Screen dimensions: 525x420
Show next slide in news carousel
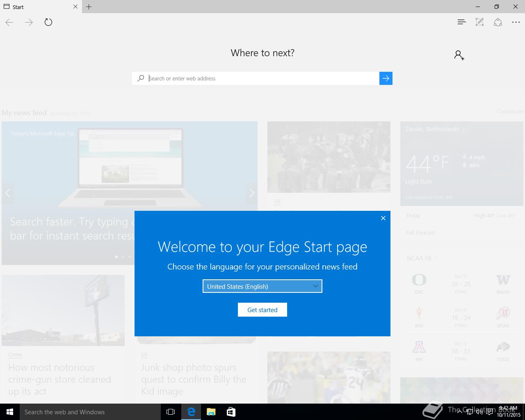251,193
